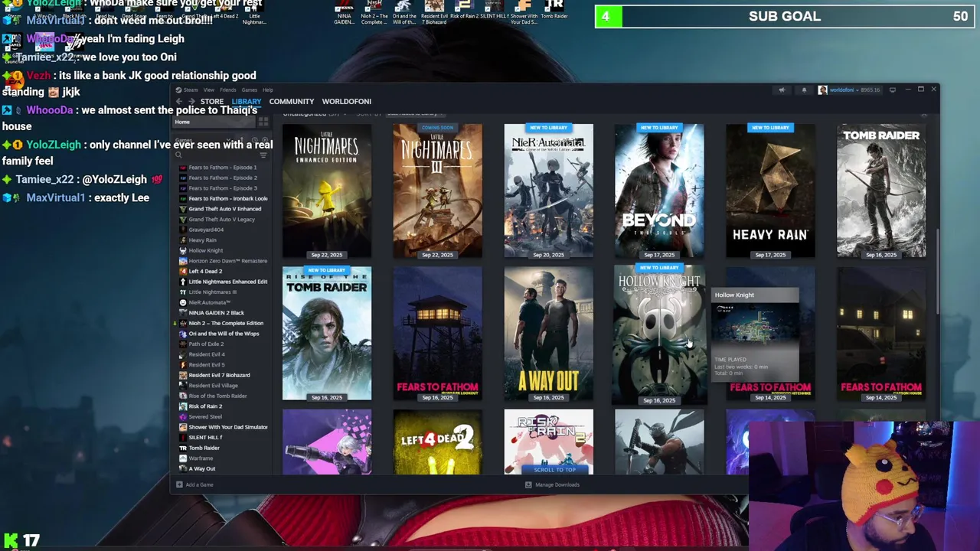This screenshot has width=980, height=551.
Task: Open the Friends menu
Action: point(228,90)
